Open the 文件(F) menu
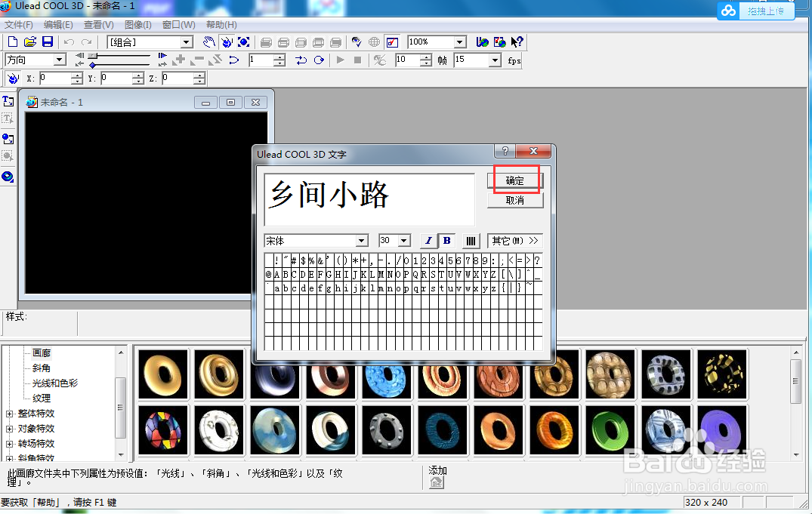 point(19,25)
